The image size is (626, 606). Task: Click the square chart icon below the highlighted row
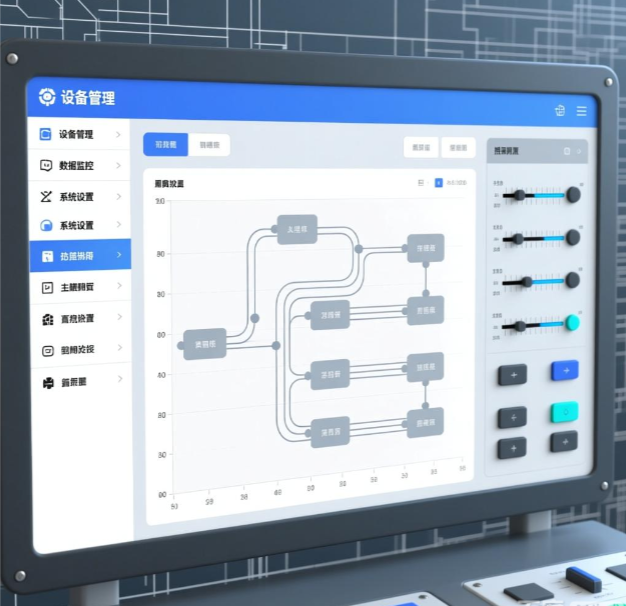pyautogui.click(x=48, y=287)
